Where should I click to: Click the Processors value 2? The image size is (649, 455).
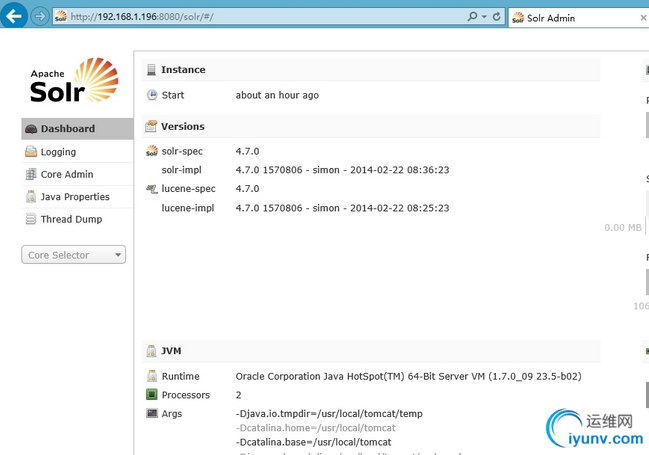tap(238, 395)
